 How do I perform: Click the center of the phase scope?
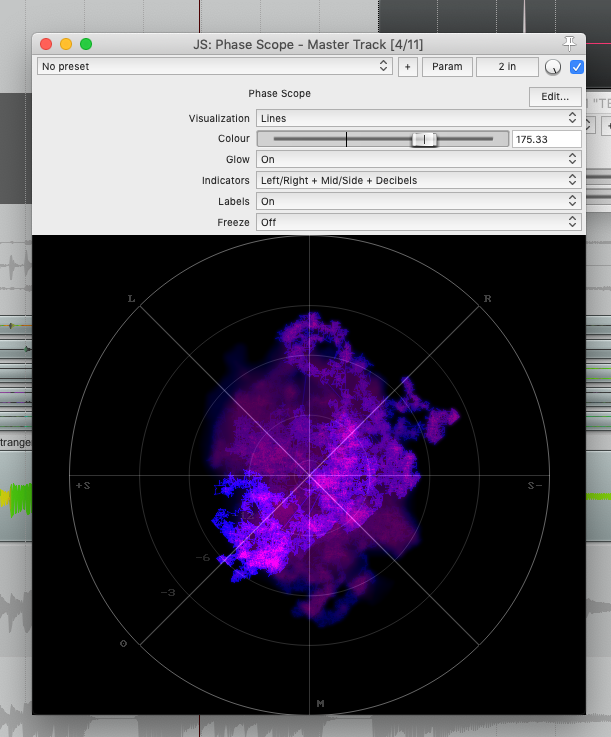pyautogui.click(x=309, y=476)
